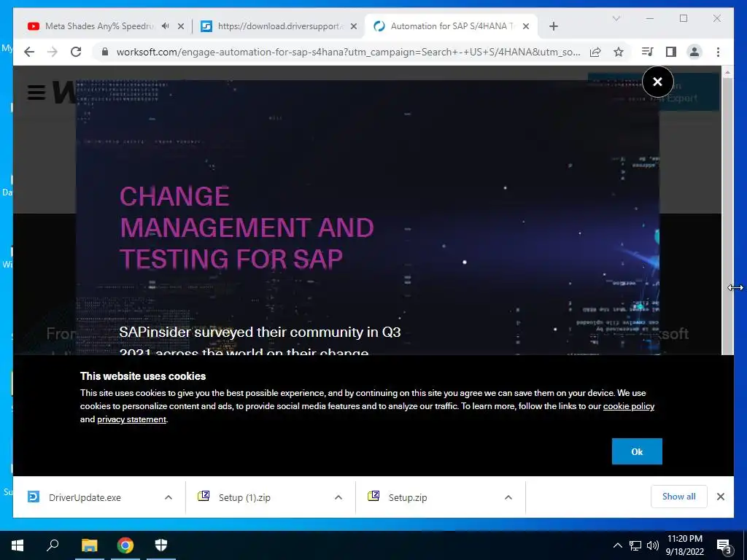Switch to the download.driversupport tab

[x=278, y=26]
